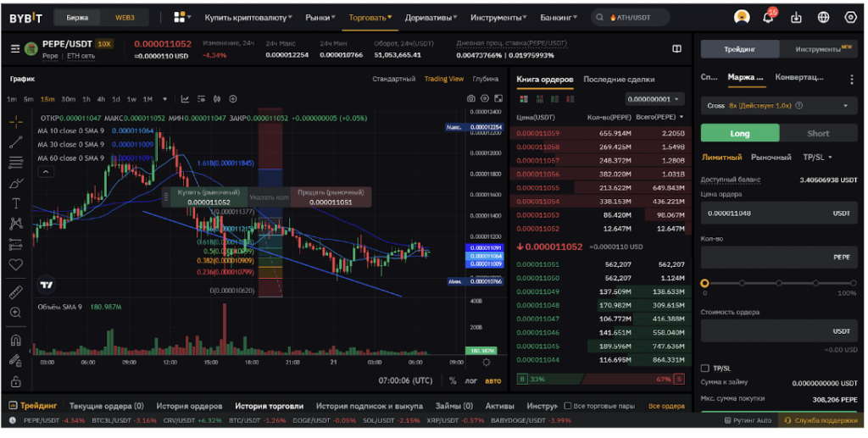Switch to Глубина chart view
This screenshot has width=868, height=438.
(x=486, y=79)
